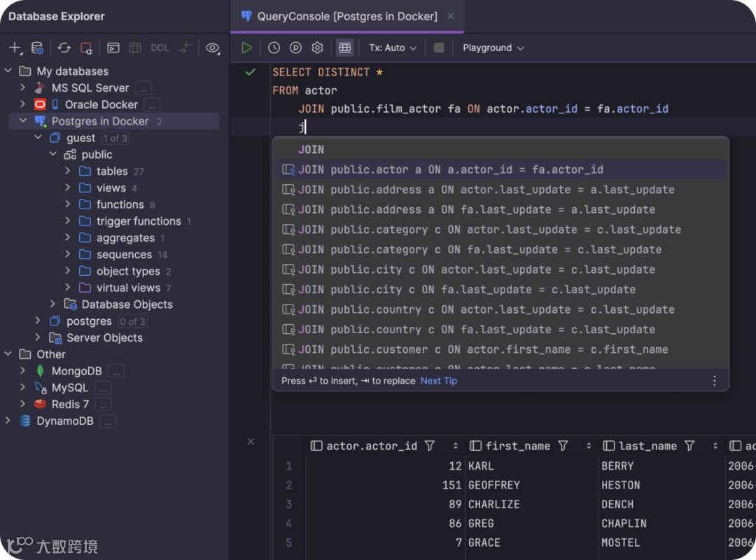Choose JOIN public.address ON actor.last_update suggestion
This screenshot has height=560, width=756.
500,190
